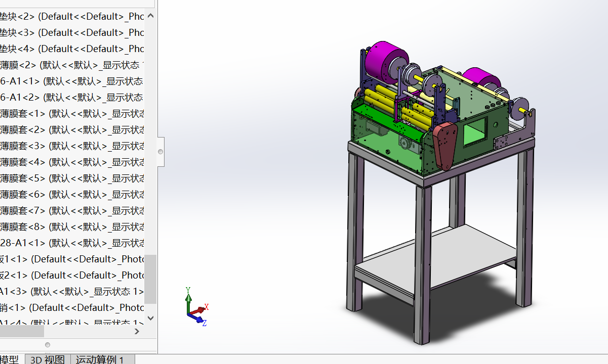Click the feature tree vertical scrollbar thumb

(x=150, y=279)
